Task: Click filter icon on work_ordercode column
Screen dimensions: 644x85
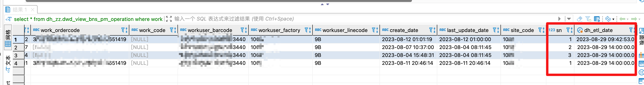Action: pyautogui.click(x=123, y=30)
